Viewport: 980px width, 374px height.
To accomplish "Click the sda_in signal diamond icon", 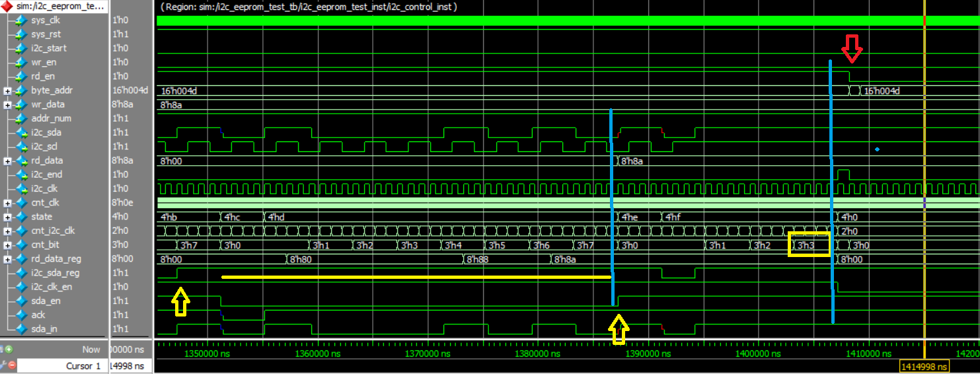I will tap(22, 329).
